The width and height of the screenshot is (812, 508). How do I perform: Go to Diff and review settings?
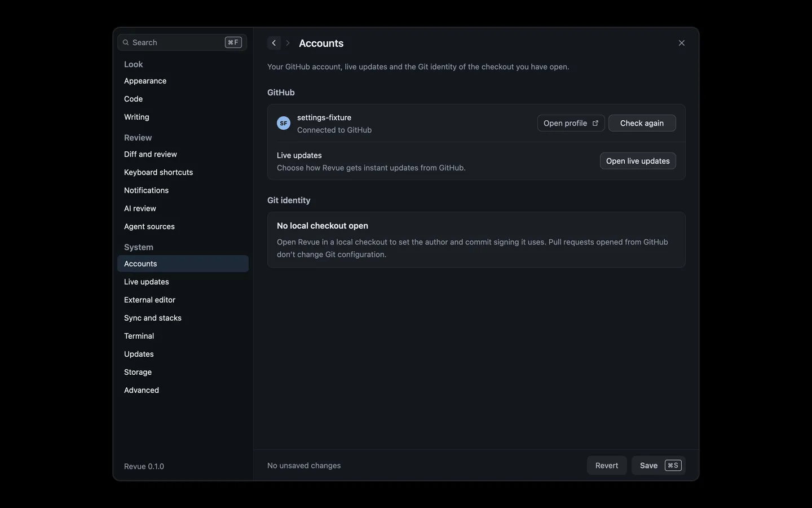coord(183,154)
